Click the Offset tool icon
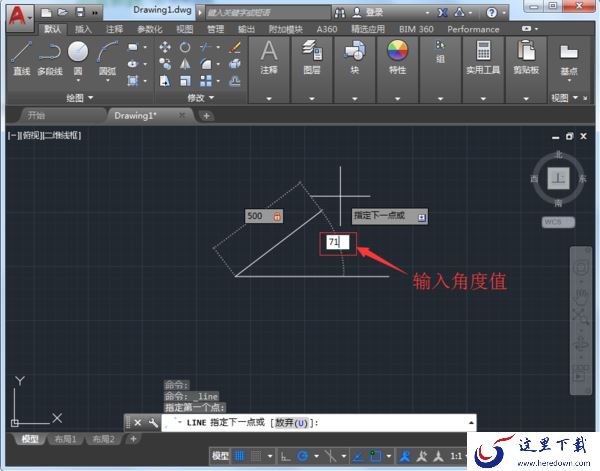Screen dimensions: 600x471 (x=235, y=81)
